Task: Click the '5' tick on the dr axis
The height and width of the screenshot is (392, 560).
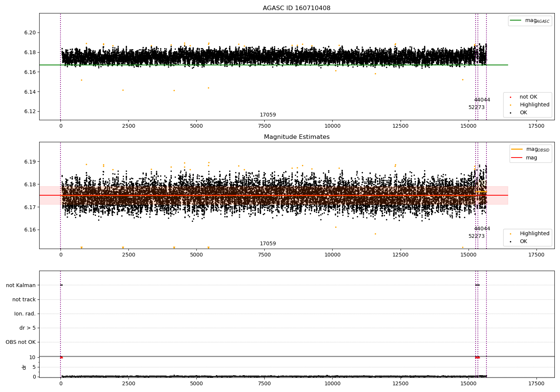Action: [x=34, y=367]
